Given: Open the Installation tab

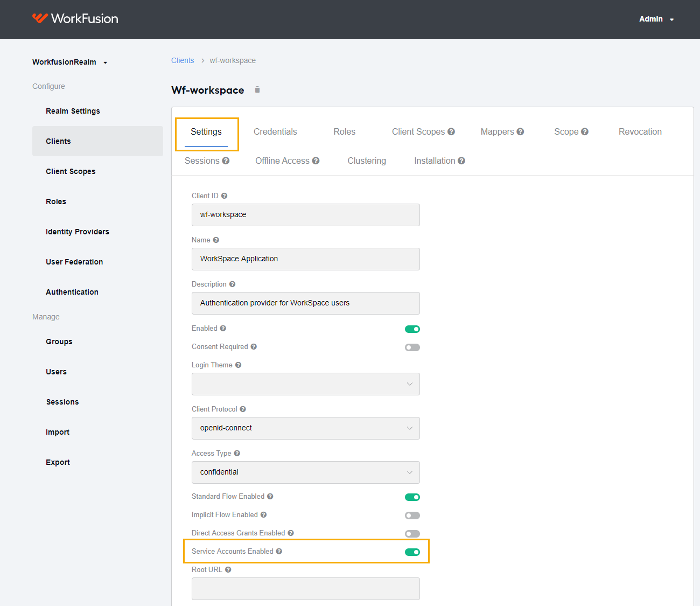Looking at the screenshot, I should tap(435, 161).
